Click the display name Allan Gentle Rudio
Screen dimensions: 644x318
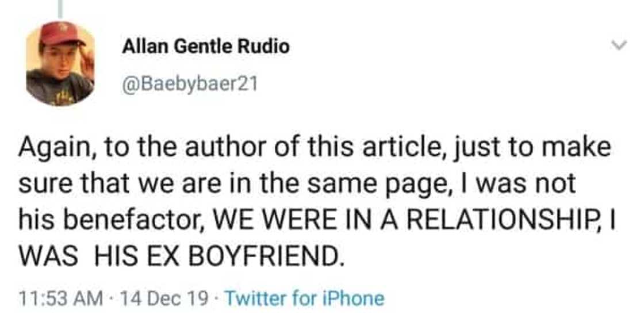pyautogui.click(x=205, y=46)
